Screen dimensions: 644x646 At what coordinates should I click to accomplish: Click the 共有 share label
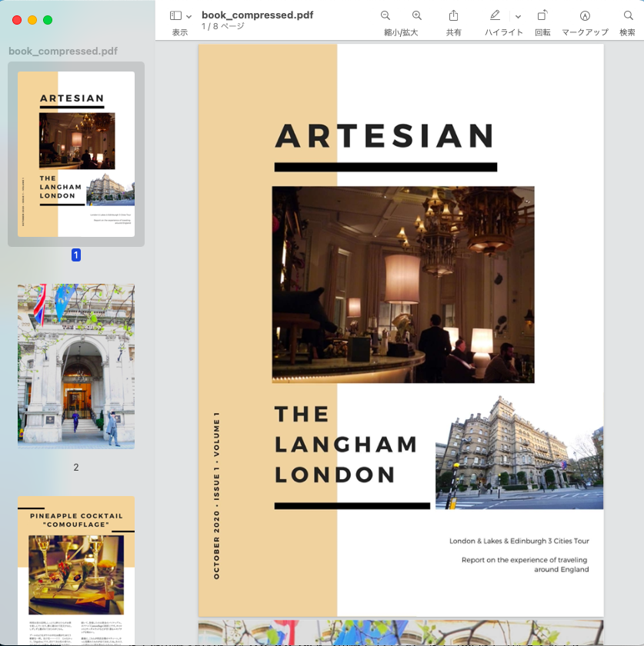[x=453, y=32]
